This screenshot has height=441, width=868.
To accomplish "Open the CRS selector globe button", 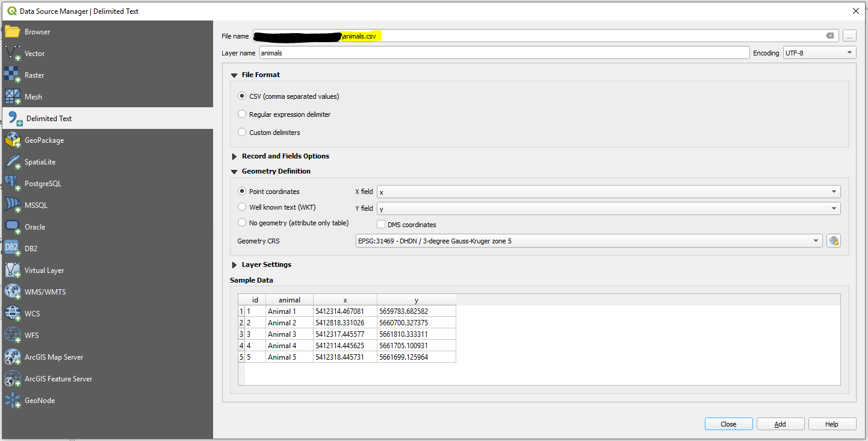I will point(834,241).
